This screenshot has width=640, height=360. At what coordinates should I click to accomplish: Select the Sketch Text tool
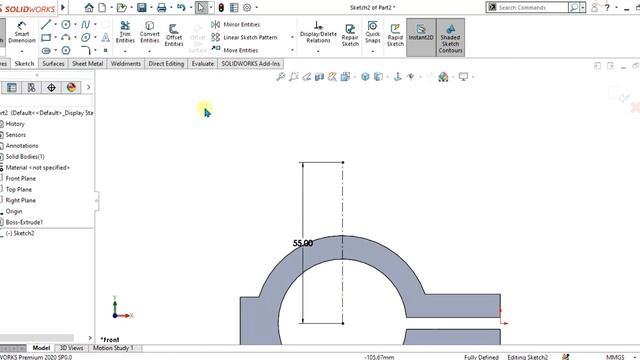(x=105, y=38)
